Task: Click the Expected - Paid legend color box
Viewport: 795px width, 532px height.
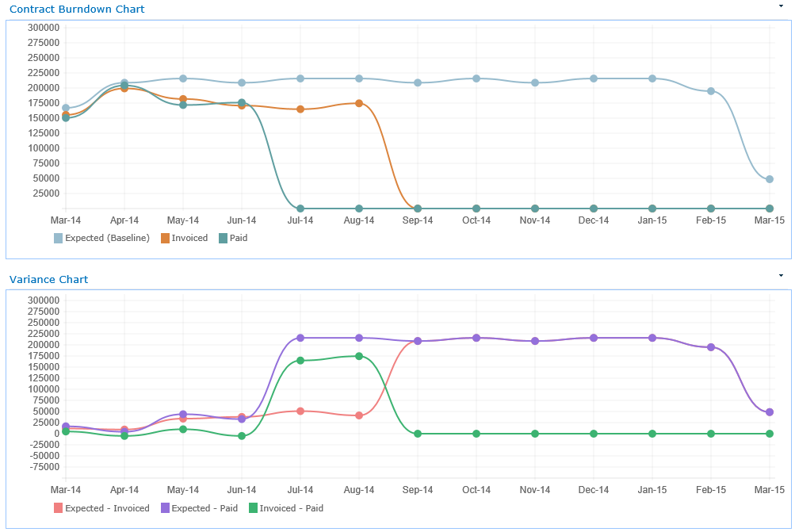Action: [x=165, y=508]
